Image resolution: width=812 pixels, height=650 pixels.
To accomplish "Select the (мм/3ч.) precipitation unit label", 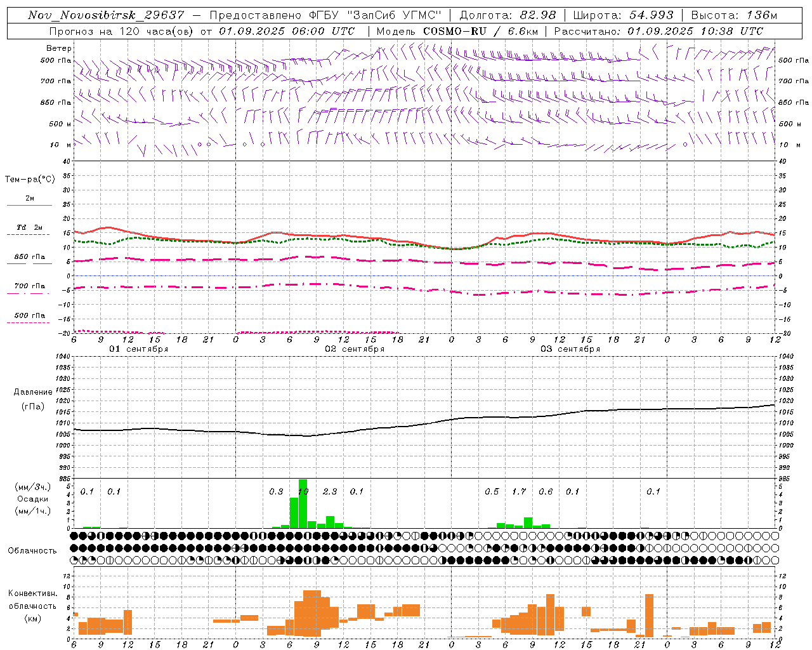I will point(32,487).
